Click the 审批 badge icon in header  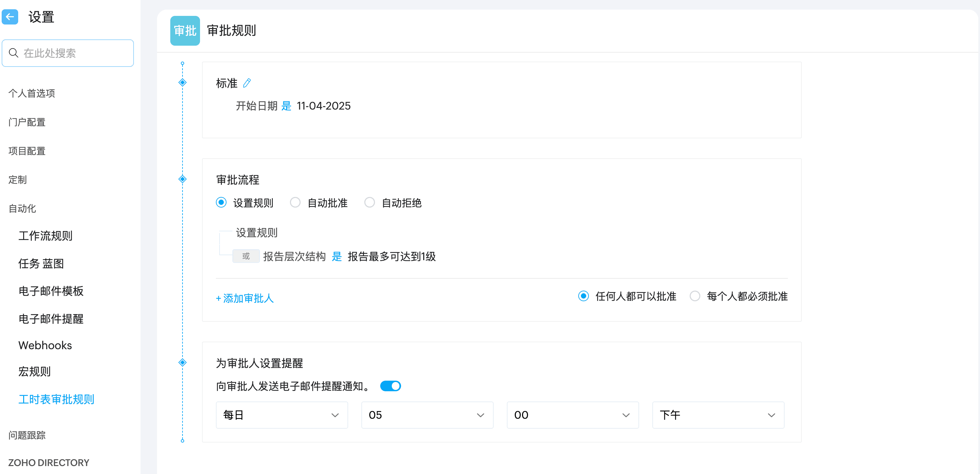[x=185, y=30]
